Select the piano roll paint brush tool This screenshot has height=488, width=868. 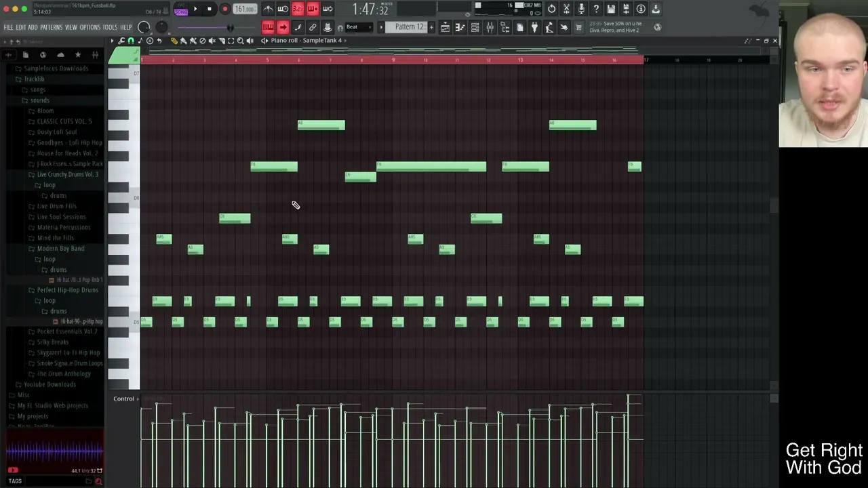pyautogui.click(x=183, y=41)
